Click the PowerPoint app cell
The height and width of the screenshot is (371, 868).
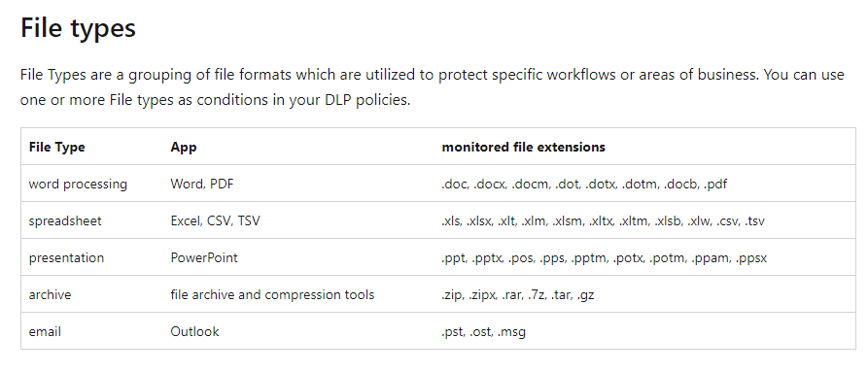204,258
